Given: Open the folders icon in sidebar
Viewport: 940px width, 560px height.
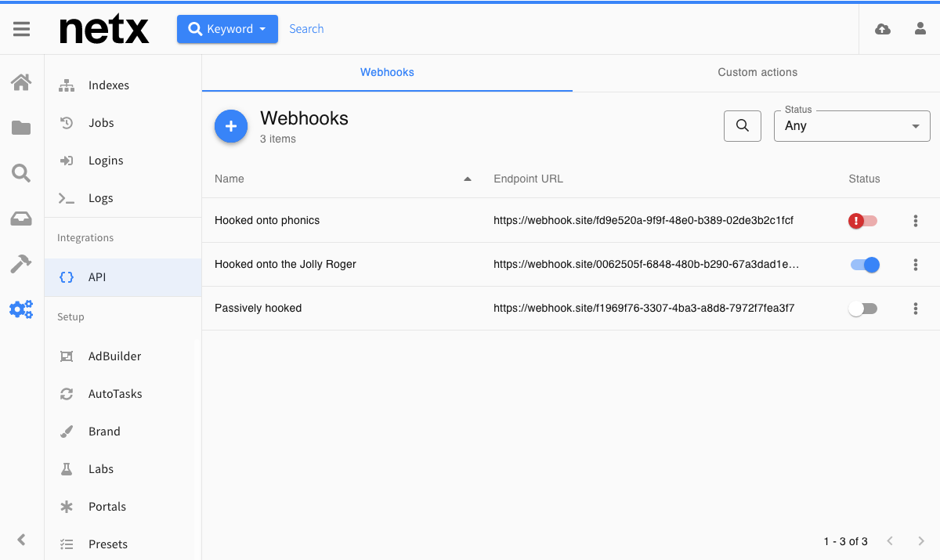Looking at the screenshot, I should [21, 128].
